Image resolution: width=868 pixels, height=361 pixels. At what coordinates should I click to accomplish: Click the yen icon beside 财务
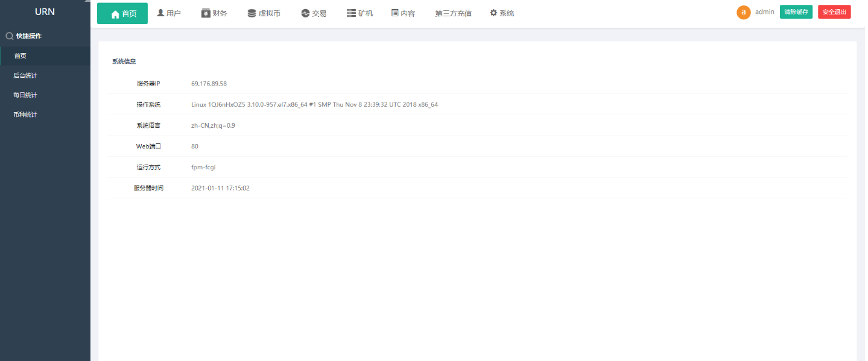[206, 13]
